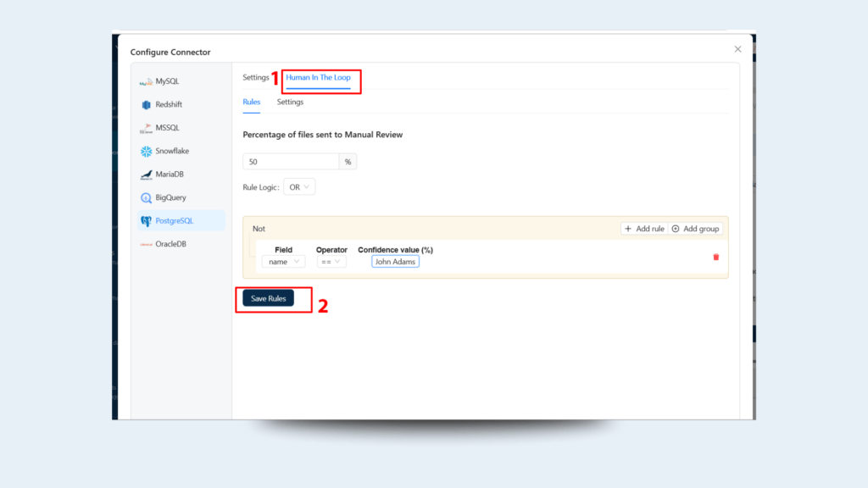
Task: Pick the MSSQL connector icon
Action: 146,128
